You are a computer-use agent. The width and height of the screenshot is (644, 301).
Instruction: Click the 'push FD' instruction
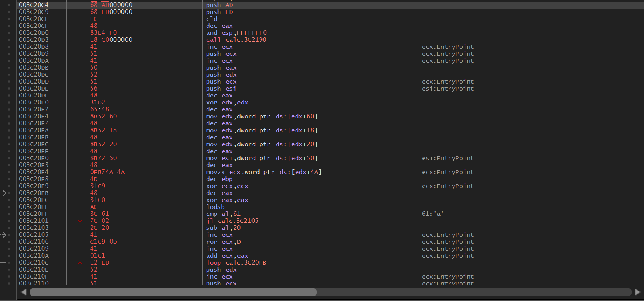219,12
